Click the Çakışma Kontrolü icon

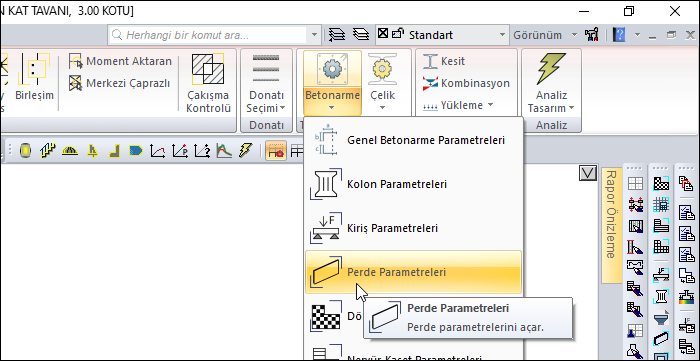pos(208,69)
